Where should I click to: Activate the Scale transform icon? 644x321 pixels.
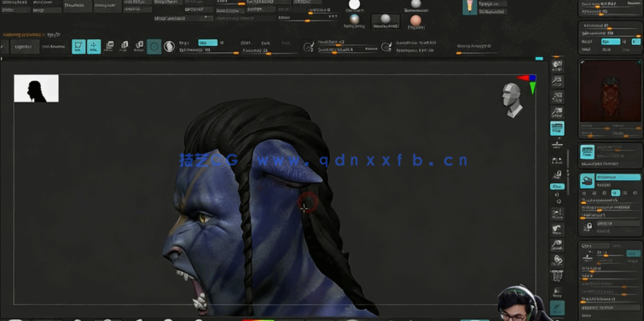click(124, 46)
